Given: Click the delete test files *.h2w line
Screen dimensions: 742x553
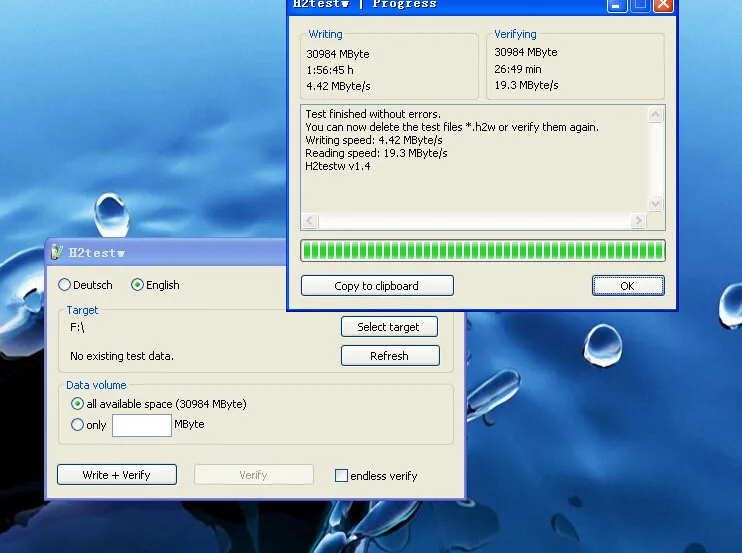Looking at the screenshot, I should pyautogui.click(x=452, y=127).
